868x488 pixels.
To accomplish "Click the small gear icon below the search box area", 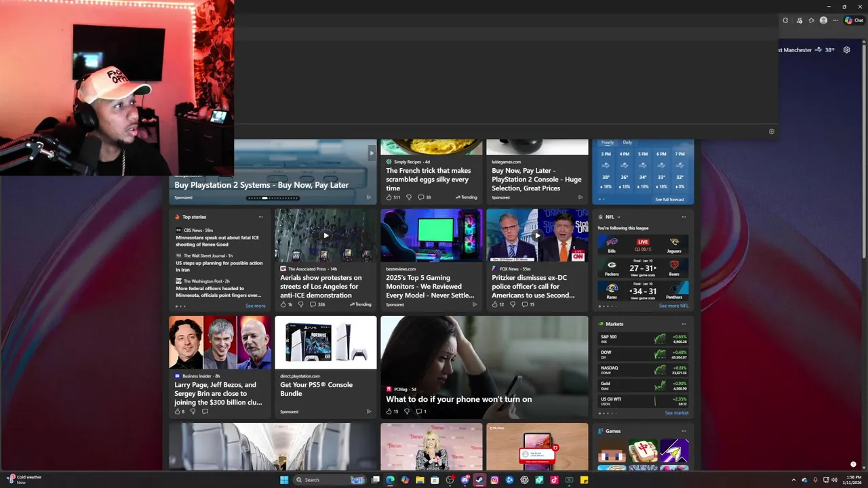I will click(x=772, y=131).
